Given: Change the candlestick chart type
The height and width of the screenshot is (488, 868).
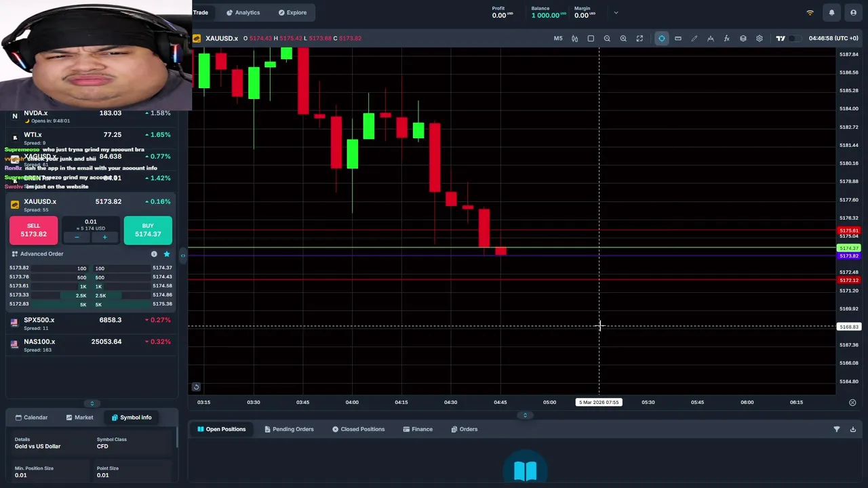Looking at the screenshot, I should [x=574, y=39].
